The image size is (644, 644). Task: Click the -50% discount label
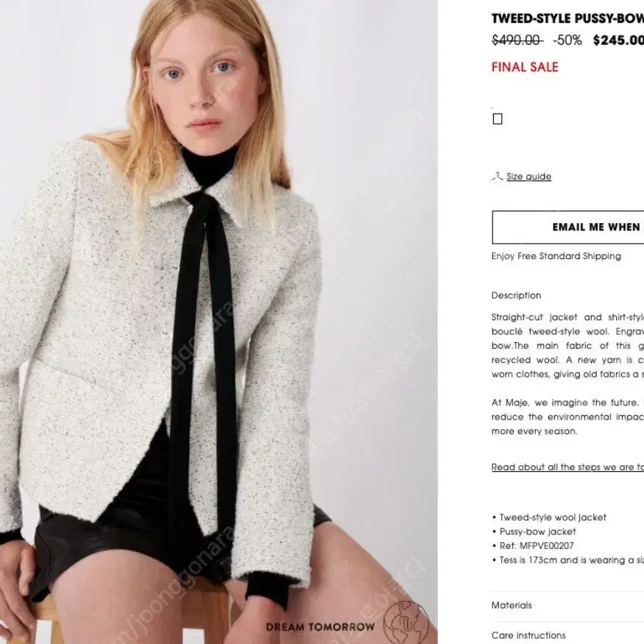pyautogui.click(x=567, y=40)
